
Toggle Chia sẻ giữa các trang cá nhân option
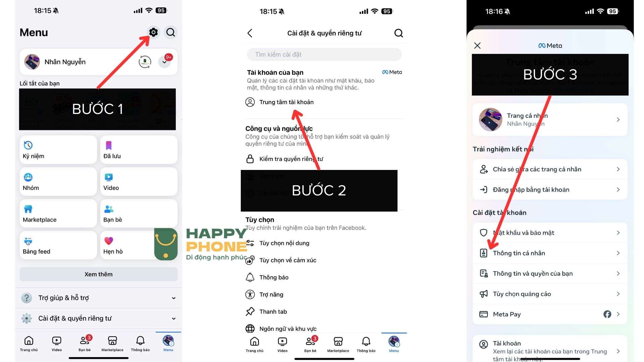pyautogui.click(x=550, y=169)
